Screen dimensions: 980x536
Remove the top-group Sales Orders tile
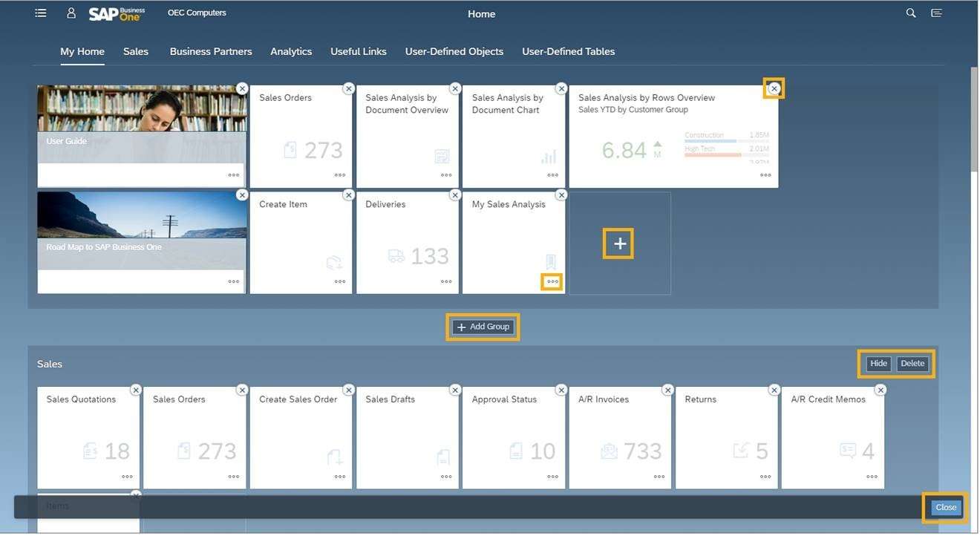coord(349,88)
